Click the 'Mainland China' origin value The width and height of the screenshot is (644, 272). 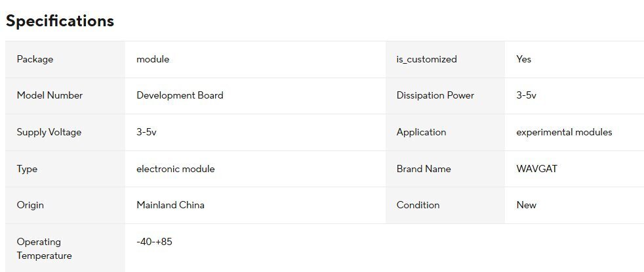170,205
